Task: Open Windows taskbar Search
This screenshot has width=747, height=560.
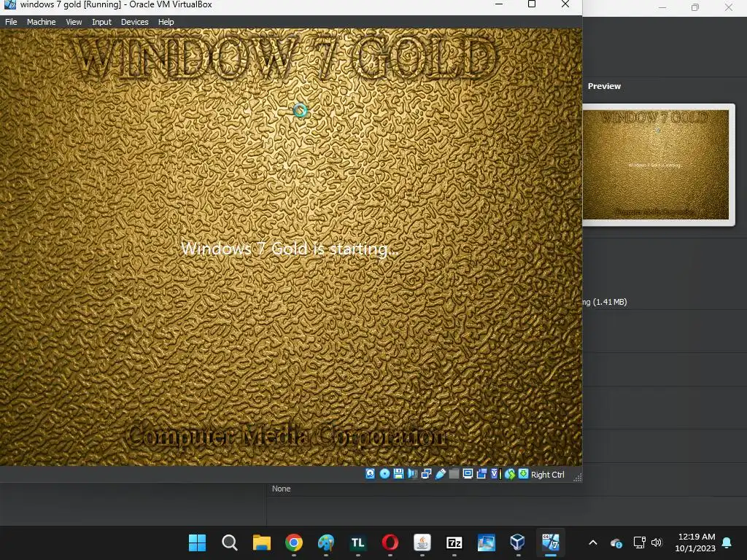Action: click(x=229, y=542)
